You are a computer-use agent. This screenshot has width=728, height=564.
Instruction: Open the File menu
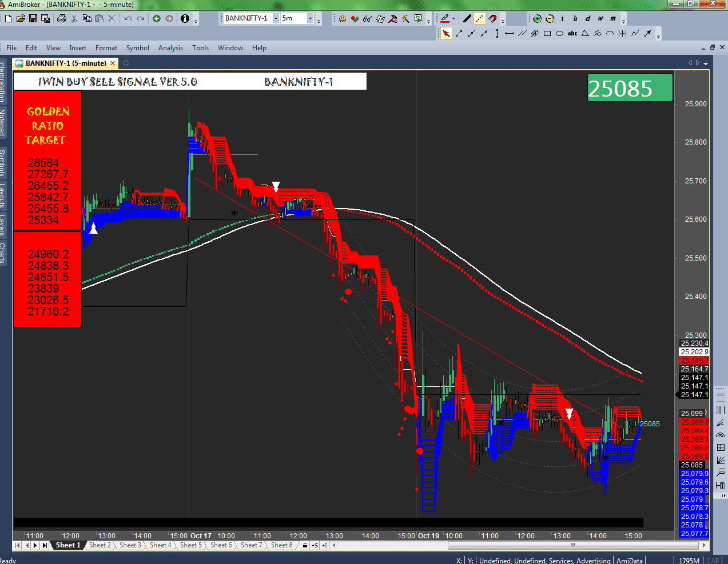coord(11,48)
